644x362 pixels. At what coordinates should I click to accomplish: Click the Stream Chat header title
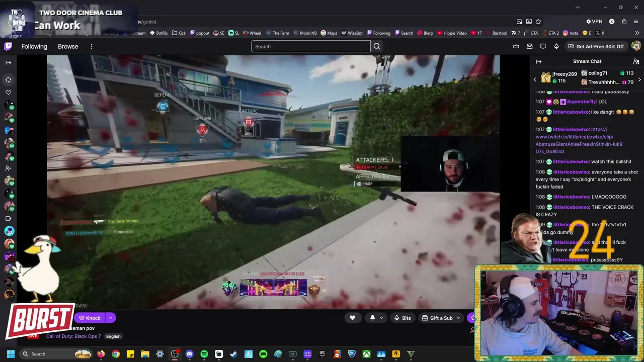point(587,61)
